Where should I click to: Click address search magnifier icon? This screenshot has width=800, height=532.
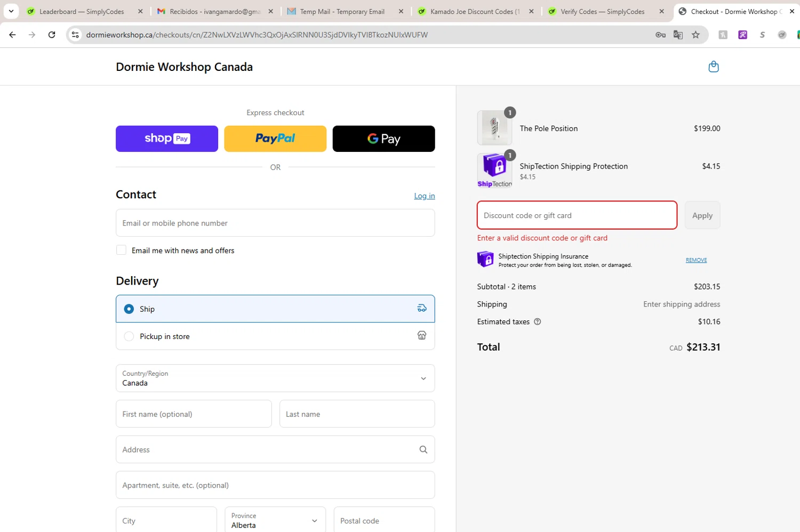pyautogui.click(x=423, y=449)
